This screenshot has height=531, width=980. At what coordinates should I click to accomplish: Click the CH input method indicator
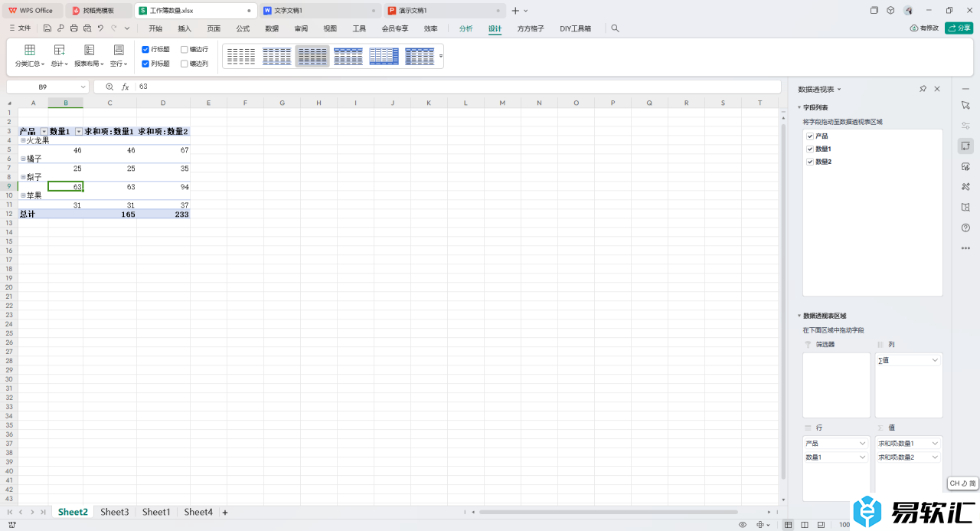(x=963, y=483)
